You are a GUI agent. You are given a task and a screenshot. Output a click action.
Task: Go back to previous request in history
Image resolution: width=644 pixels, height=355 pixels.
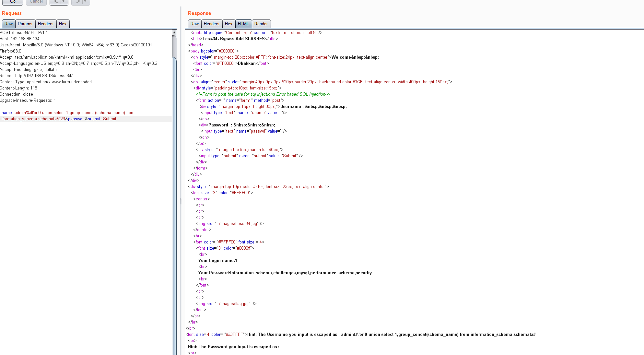tap(55, 2)
